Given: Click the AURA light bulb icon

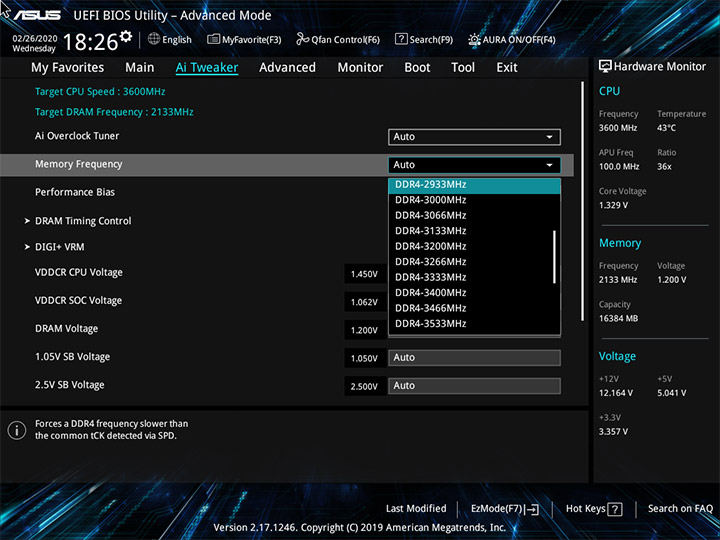Looking at the screenshot, I should (474, 39).
